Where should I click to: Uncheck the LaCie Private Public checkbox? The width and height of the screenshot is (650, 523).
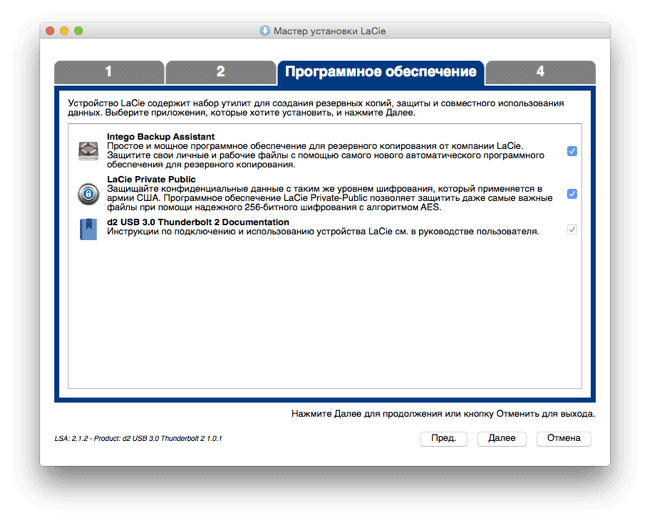[572, 194]
